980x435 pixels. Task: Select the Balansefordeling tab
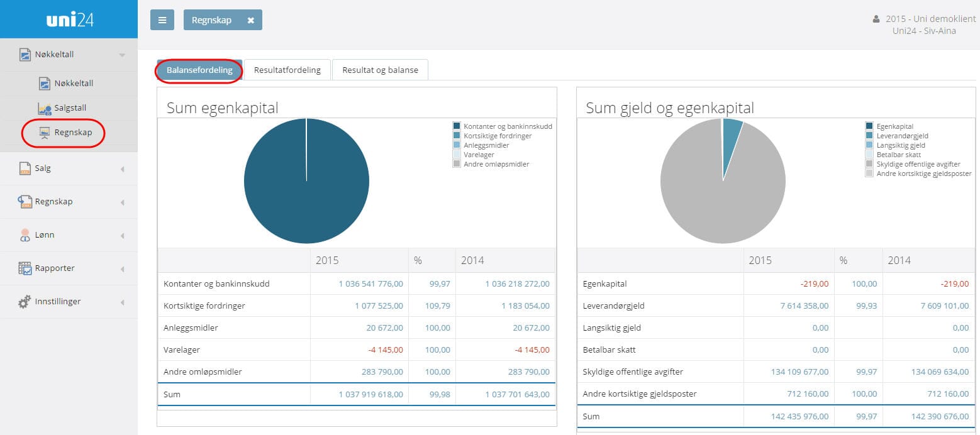(199, 70)
